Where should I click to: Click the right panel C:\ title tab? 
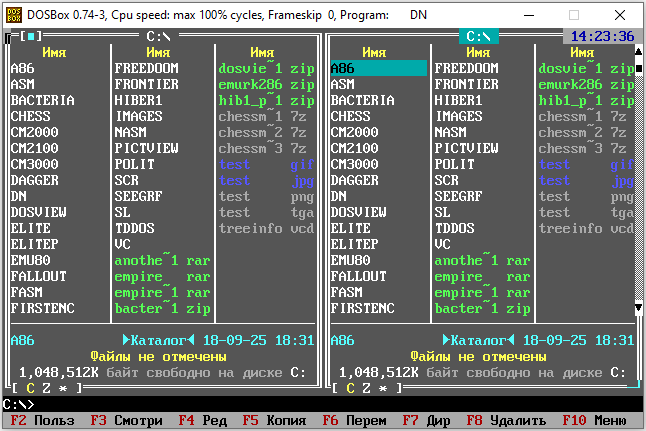point(479,36)
